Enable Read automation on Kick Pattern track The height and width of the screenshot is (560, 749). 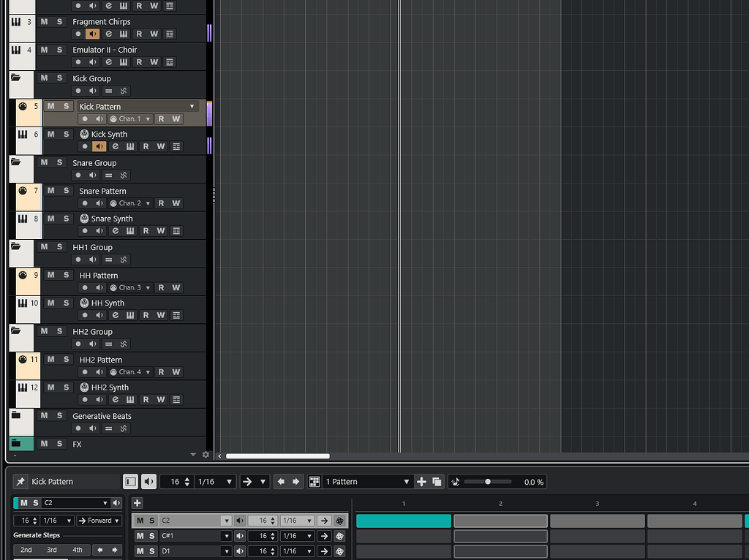click(160, 118)
